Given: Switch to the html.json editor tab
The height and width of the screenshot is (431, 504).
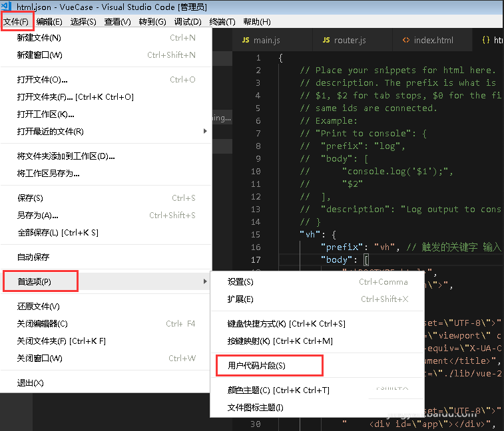Looking at the screenshot, I should (x=489, y=40).
